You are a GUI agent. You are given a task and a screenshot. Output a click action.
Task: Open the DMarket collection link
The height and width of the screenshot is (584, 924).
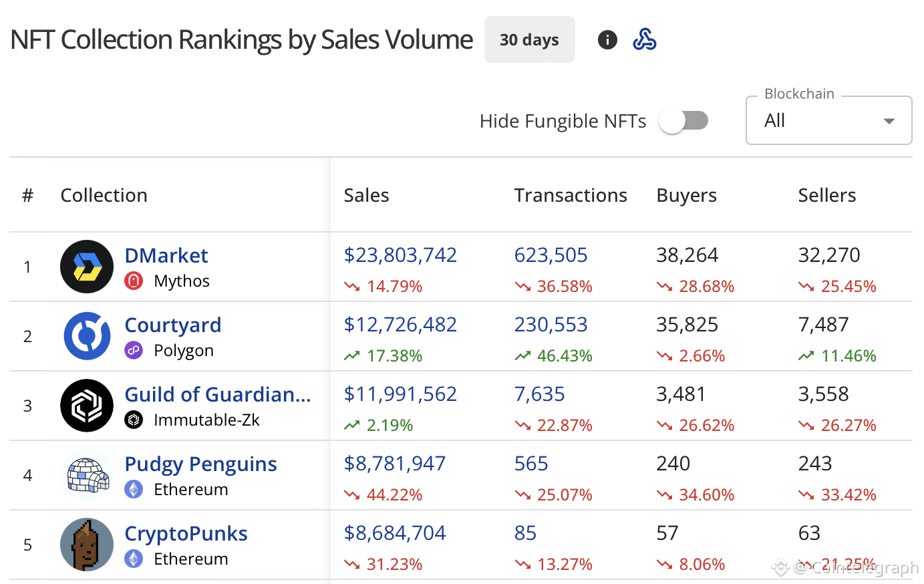point(166,255)
